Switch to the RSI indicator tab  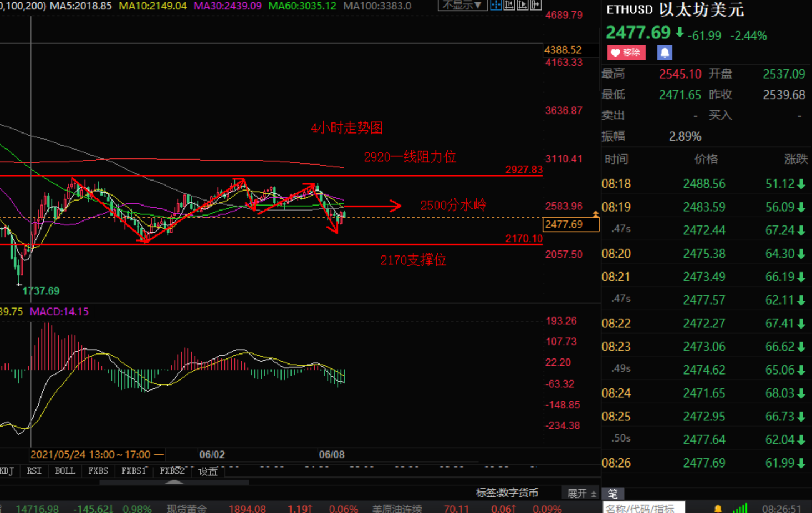click(34, 471)
